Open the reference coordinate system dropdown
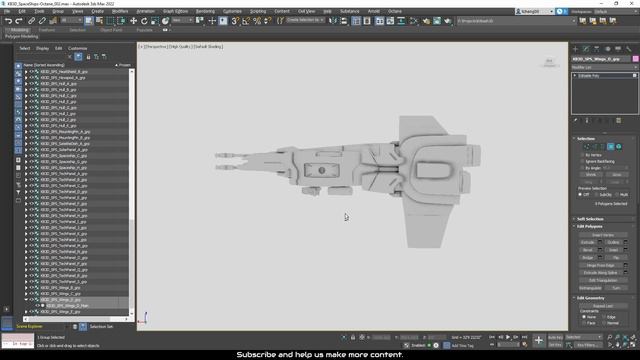Screen dimensions: 640x360 click(x=182, y=20)
